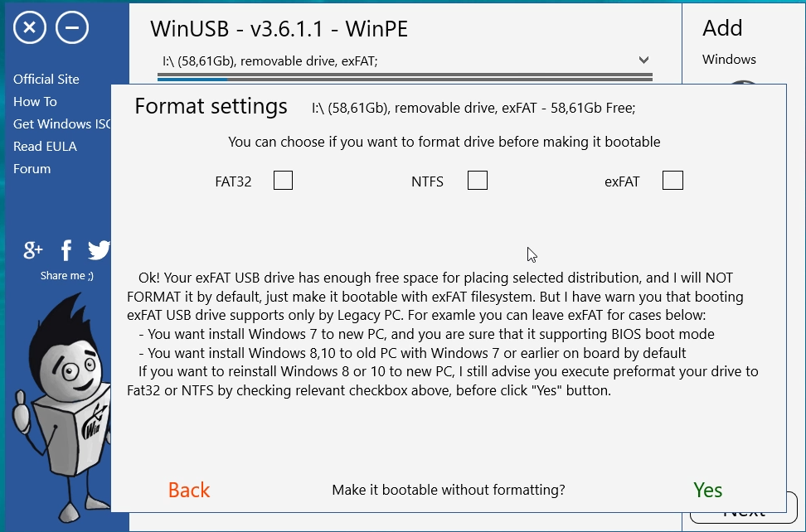
Task: Click the progress bar under drive selector
Action: tap(405, 77)
